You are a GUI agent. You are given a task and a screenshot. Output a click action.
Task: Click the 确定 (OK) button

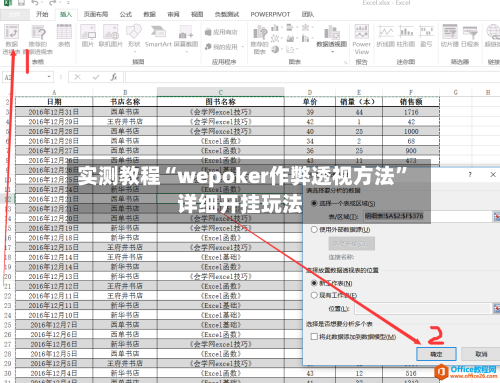(x=436, y=354)
